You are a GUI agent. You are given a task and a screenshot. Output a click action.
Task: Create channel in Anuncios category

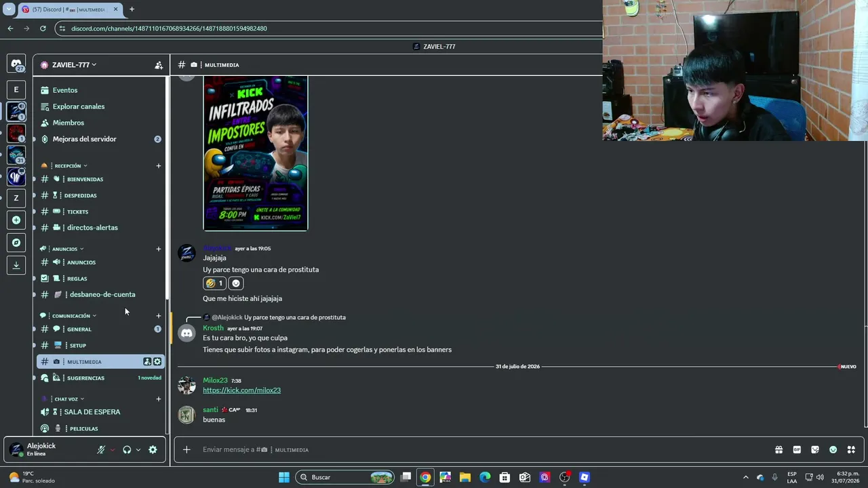(x=159, y=249)
